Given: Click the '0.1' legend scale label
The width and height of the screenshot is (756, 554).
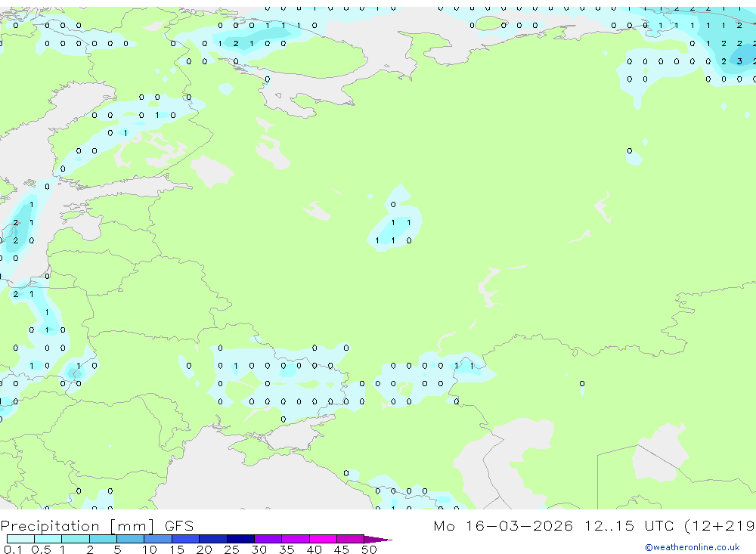Looking at the screenshot, I should coord(13,549).
